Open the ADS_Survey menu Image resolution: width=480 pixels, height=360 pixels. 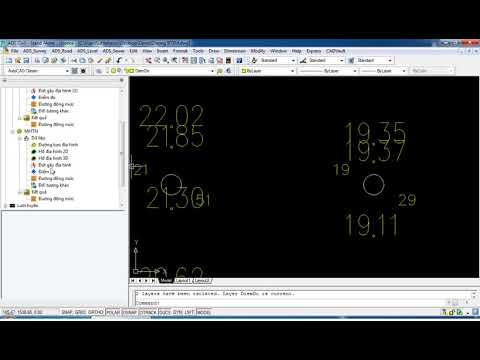[35, 51]
